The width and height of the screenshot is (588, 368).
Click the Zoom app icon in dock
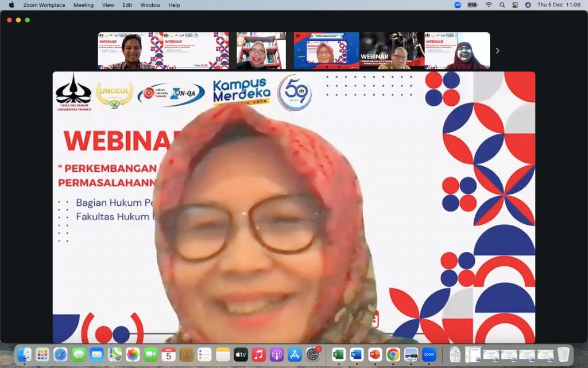coord(429,354)
